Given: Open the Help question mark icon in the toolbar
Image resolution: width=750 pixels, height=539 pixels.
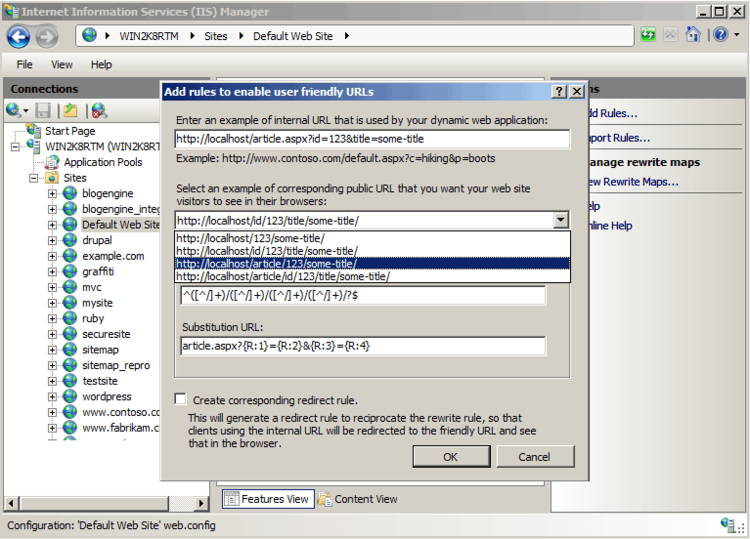Looking at the screenshot, I should [x=720, y=36].
